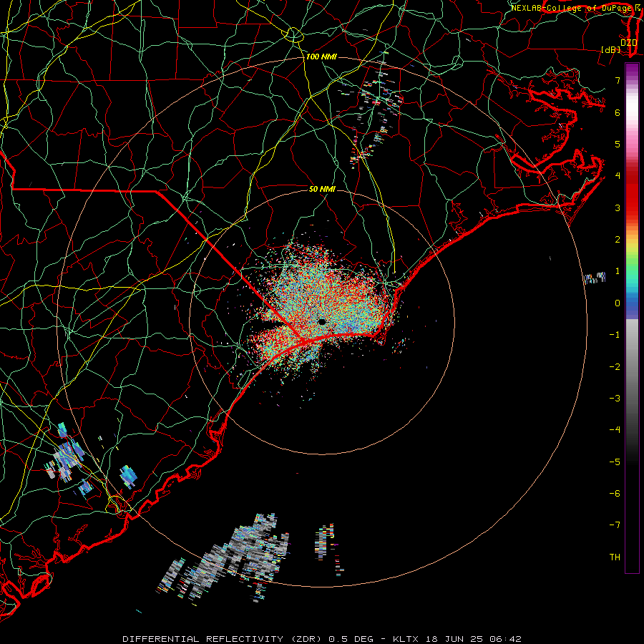Click the "-5" value on the color scale
Viewport: 644px width, 644px height.
pyautogui.click(x=615, y=462)
